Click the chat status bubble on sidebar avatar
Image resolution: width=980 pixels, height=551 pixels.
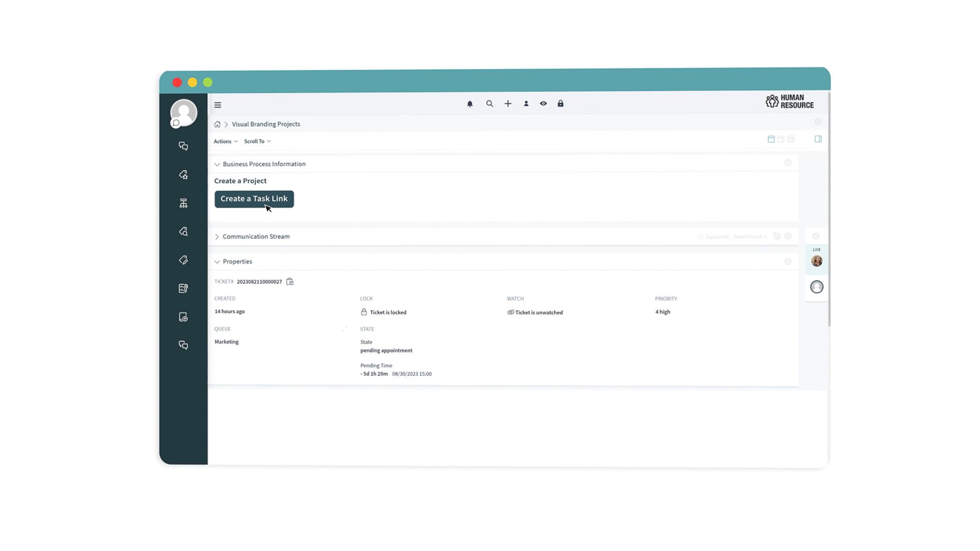click(176, 123)
